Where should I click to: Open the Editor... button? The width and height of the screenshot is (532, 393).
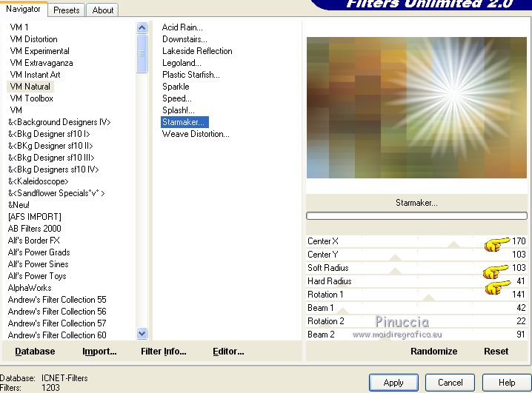click(228, 352)
